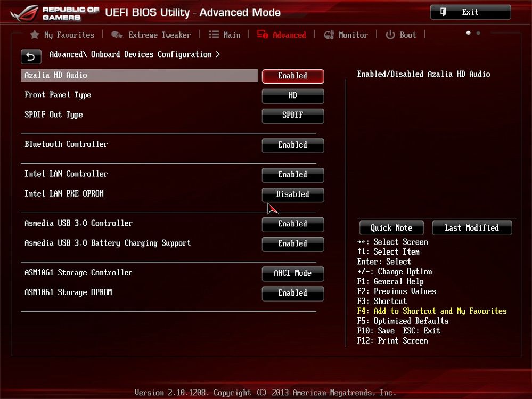Select Front Panel Type label
Screen dimensions: 532x399
click(x=58, y=95)
